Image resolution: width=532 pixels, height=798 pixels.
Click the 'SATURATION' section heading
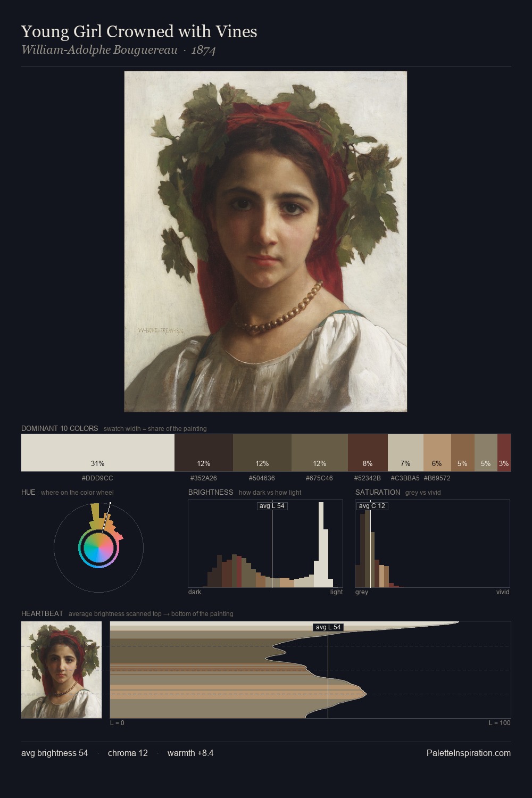378,492
